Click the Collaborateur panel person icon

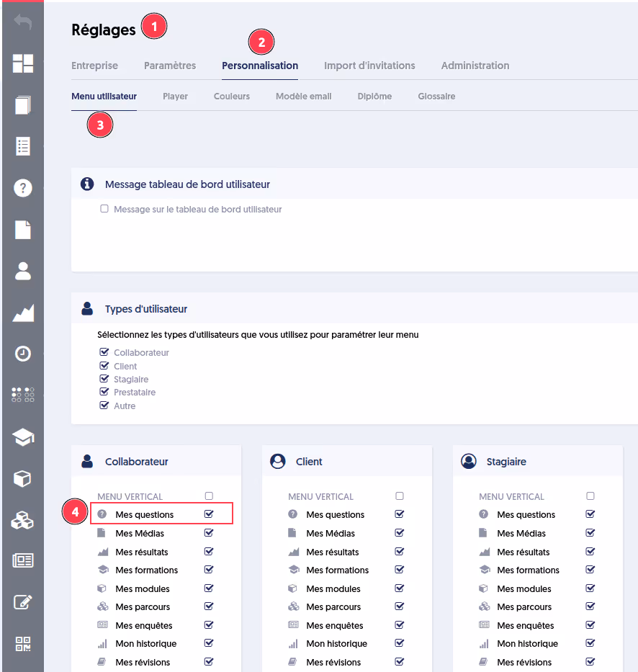tap(87, 461)
